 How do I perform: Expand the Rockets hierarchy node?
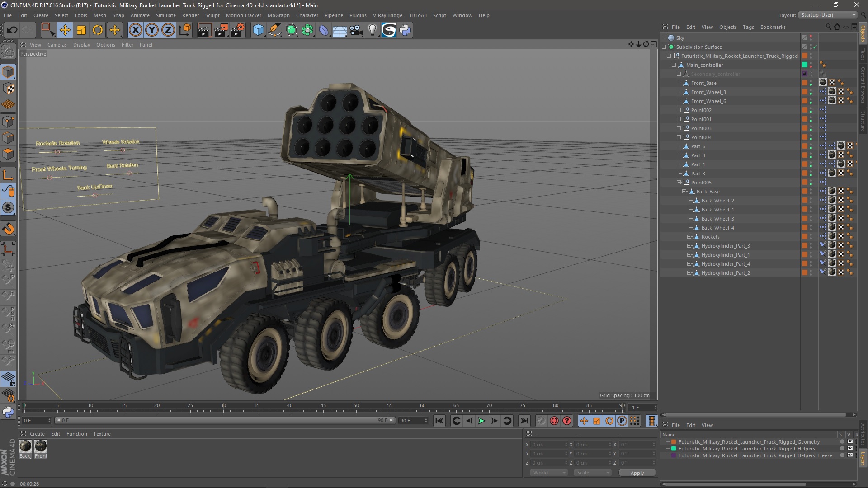(x=689, y=237)
